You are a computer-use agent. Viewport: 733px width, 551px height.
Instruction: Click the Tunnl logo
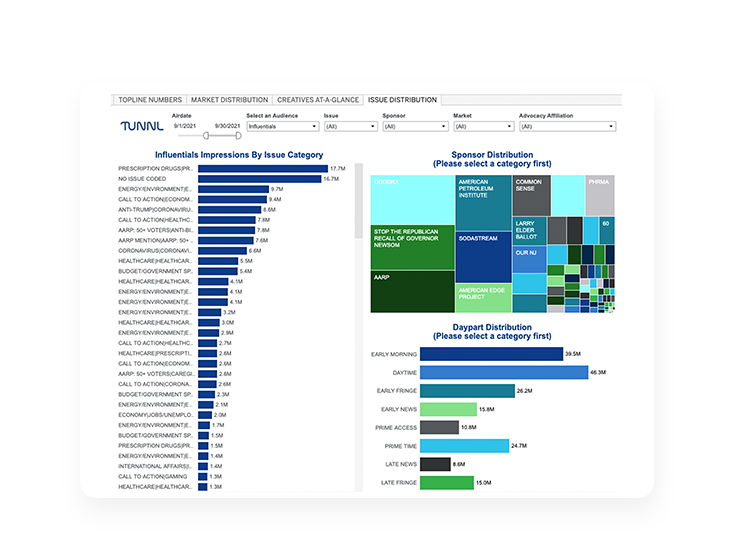point(142,126)
